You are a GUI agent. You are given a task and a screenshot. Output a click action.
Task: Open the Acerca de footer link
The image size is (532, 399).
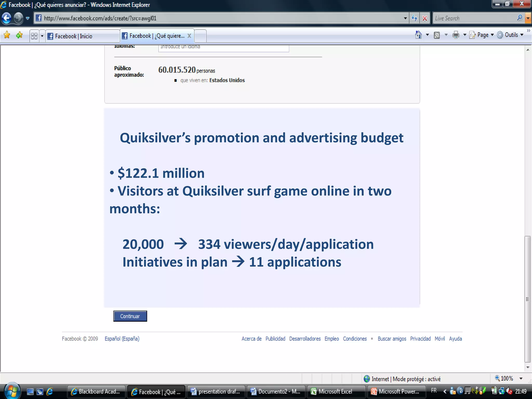(x=251, y=339)
